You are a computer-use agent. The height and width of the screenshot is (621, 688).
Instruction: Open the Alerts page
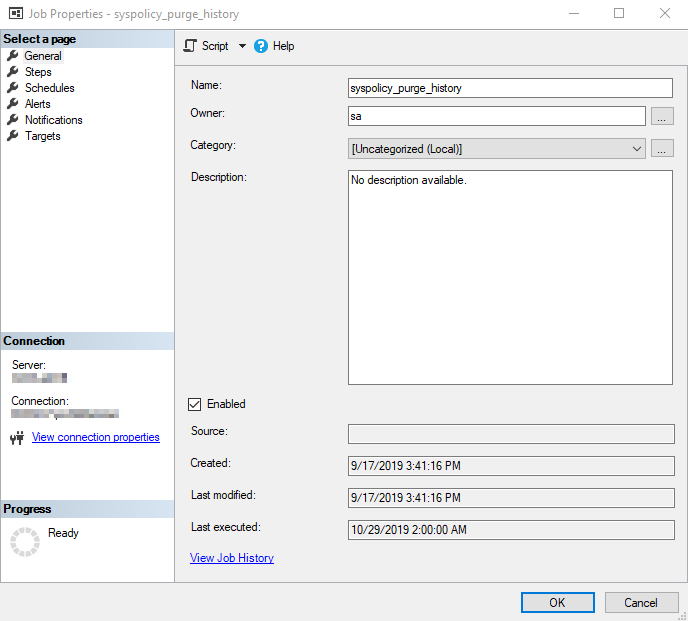(37, 104)
